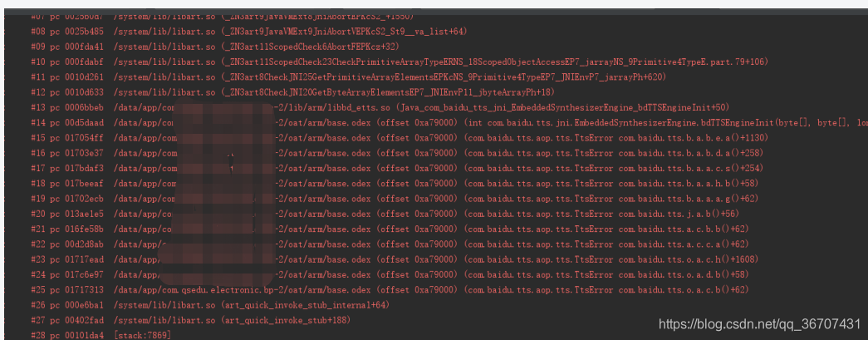Select frame #09 ScopedCheck AbortF line

[215, 47]
